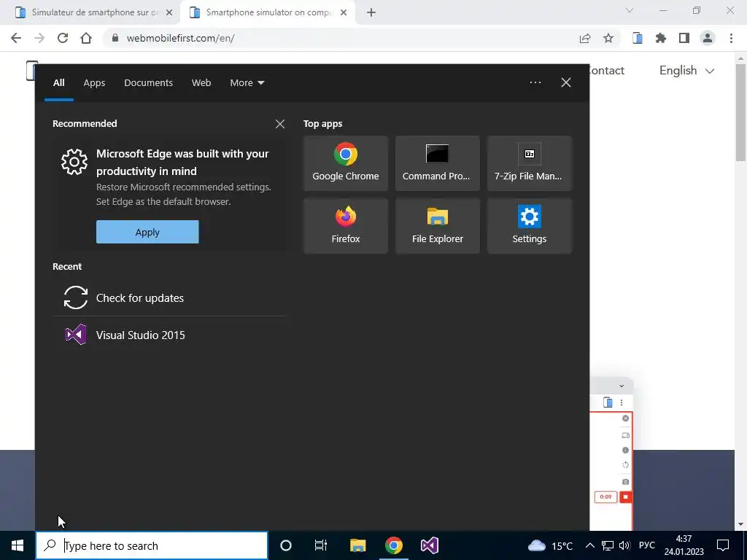Open Google Chrome from Top apps

click(345, 163)
